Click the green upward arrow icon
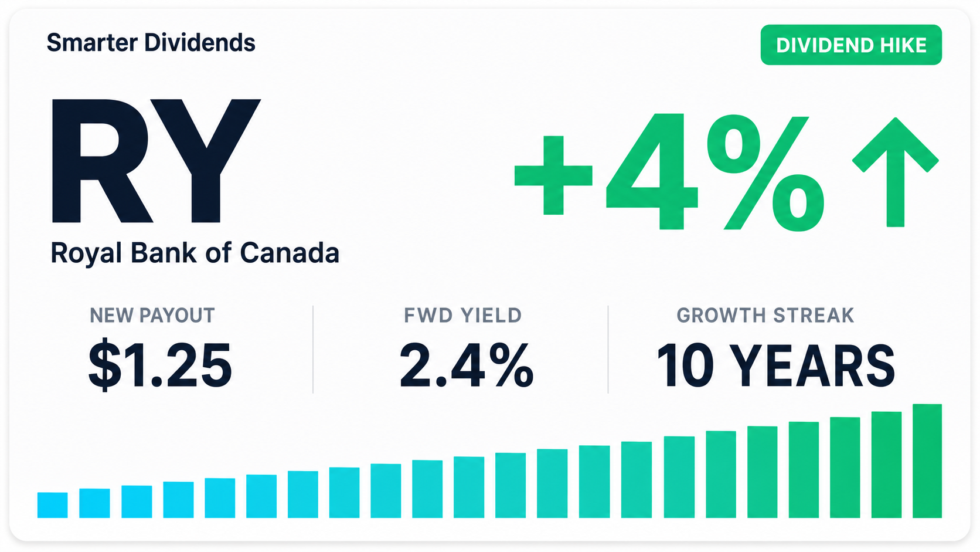This screenshot has width=980, height=552. coord(895,172)
